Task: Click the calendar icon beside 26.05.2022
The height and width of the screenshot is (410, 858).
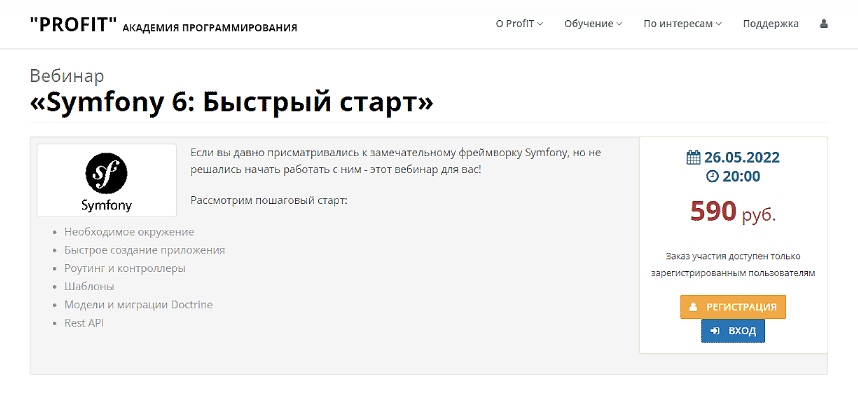Action: tap(693, 158)
